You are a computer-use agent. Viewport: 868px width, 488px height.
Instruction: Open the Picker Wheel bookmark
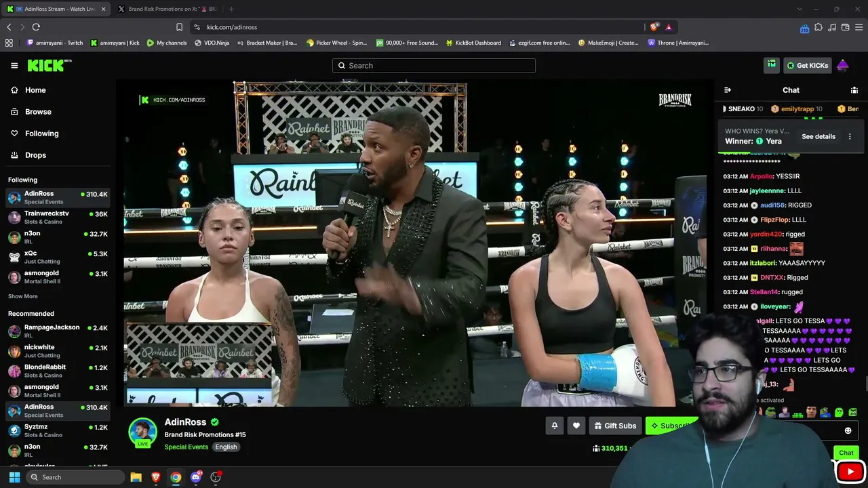(x=336, y=43)
